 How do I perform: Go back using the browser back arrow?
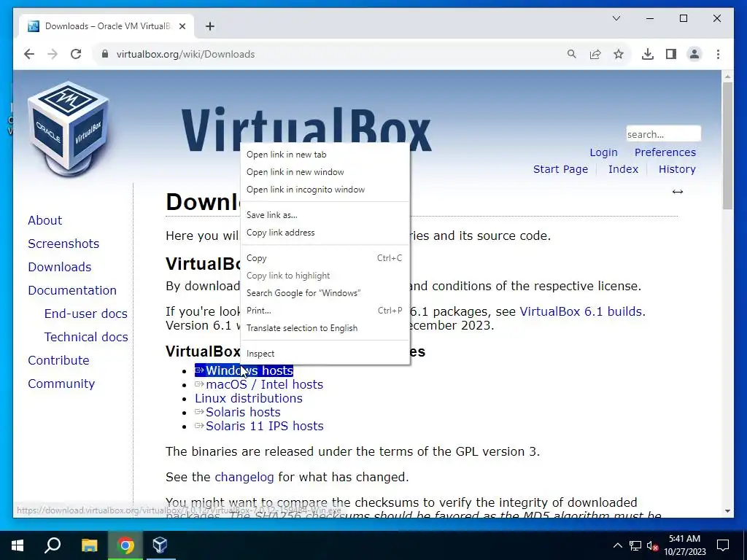coord(29,54)
